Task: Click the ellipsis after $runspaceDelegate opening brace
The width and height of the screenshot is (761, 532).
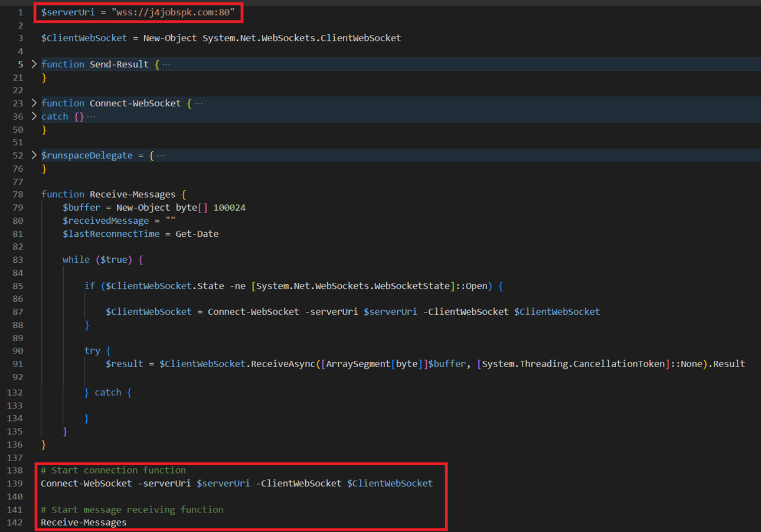Action: (161, 156)
